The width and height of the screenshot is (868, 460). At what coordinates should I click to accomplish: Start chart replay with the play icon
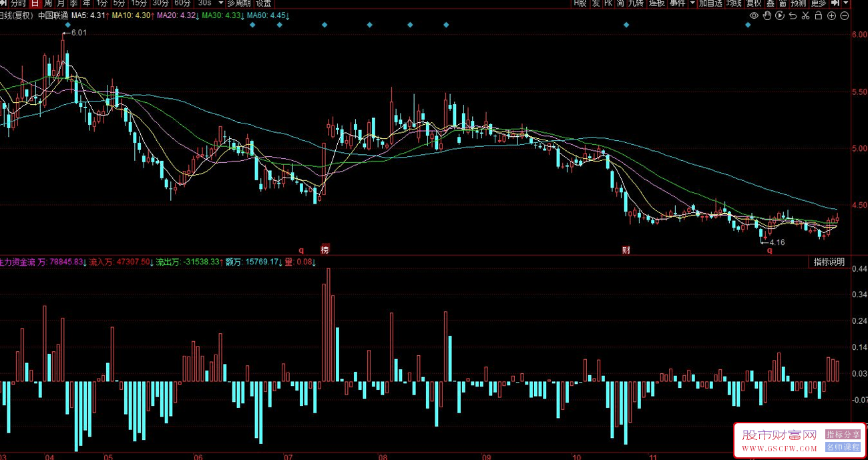(x=780, y=15)
